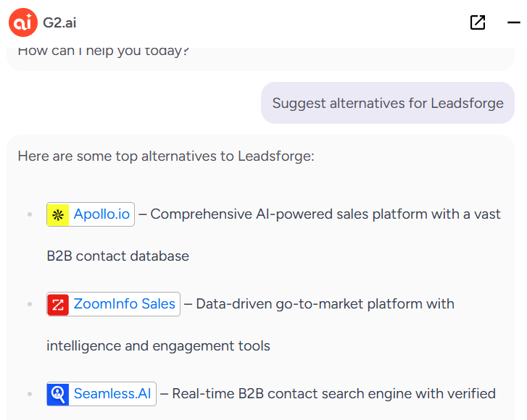Click the yellow Apollo.io product logo
This screenshot has height=420, width=527.
coord(58,214)
